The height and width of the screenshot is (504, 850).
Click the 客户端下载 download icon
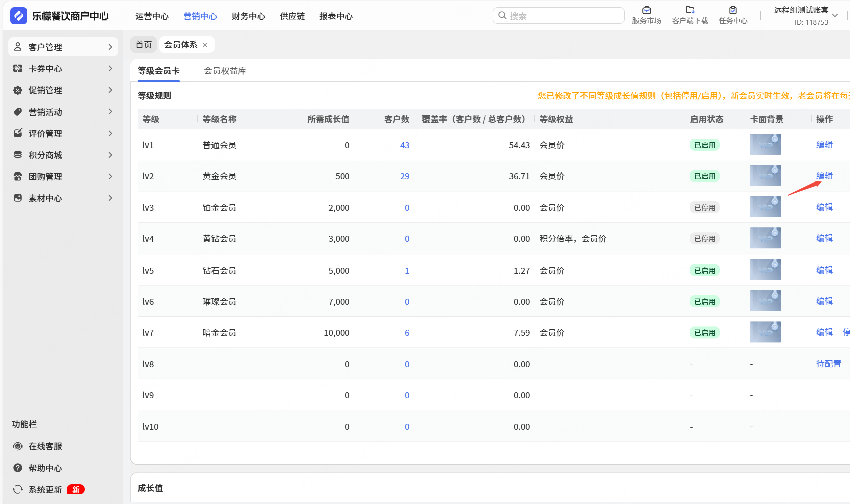click(x=690, y=10)
